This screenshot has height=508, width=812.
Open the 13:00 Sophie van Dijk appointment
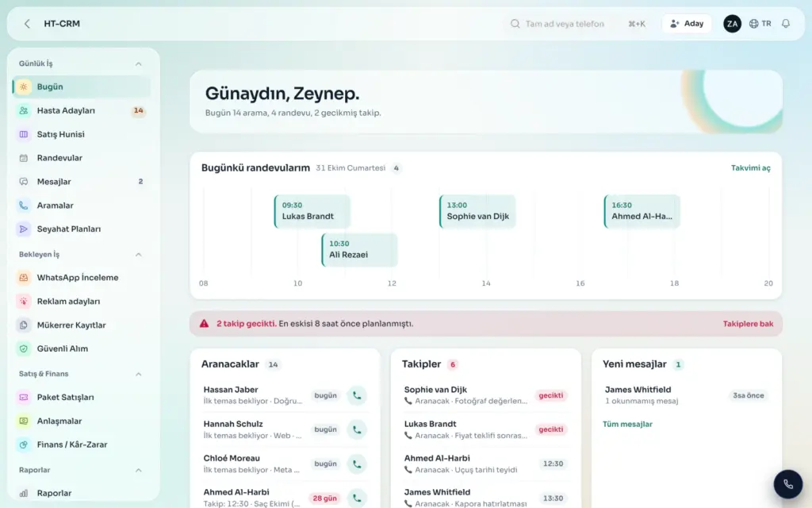(477, 211)
